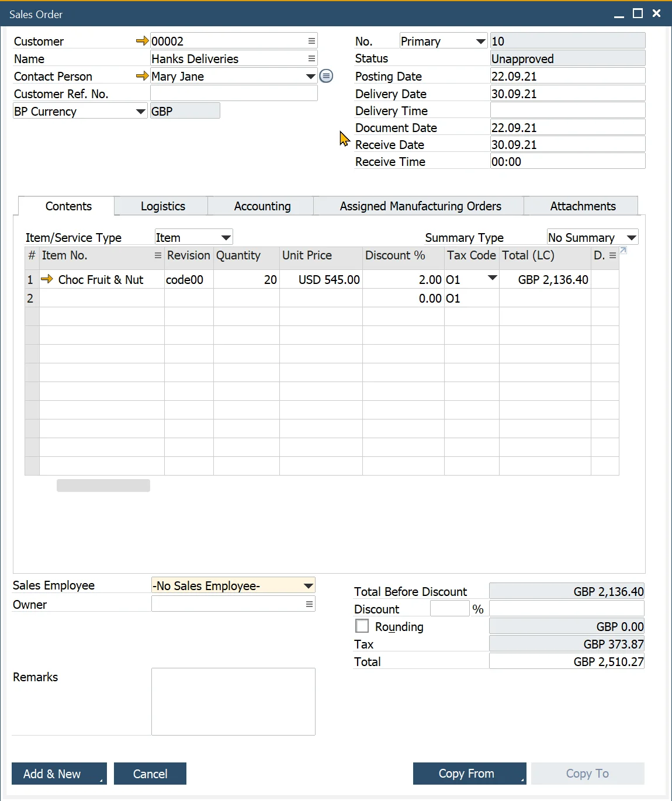The width and height of the screenshot is (672, 801).
Task: Open the Customer code selection list icon
Action: point(311,41)
